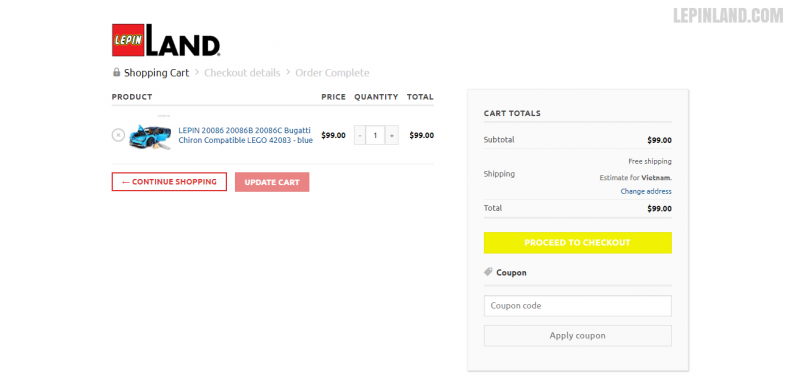
Task: Remove the Bugatti Chiron item from cart
Action: pos(118,135)
